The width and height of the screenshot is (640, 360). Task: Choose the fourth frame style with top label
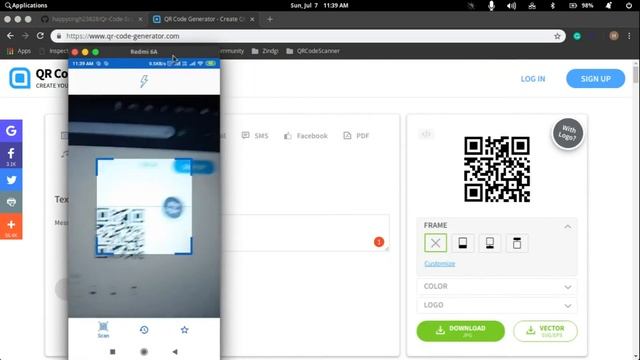(517, 243)
